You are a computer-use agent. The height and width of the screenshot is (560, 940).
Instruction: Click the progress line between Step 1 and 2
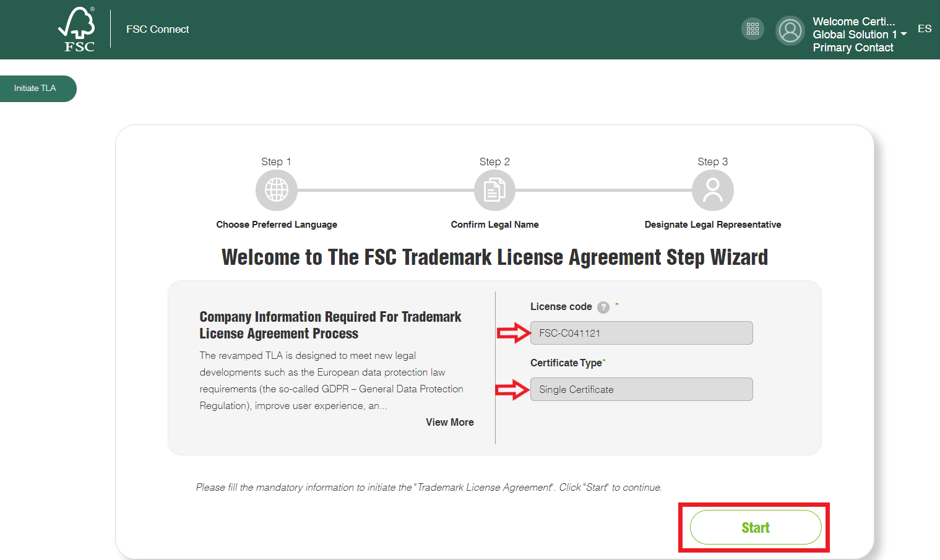pyautogui.click(x=386, y=190)
